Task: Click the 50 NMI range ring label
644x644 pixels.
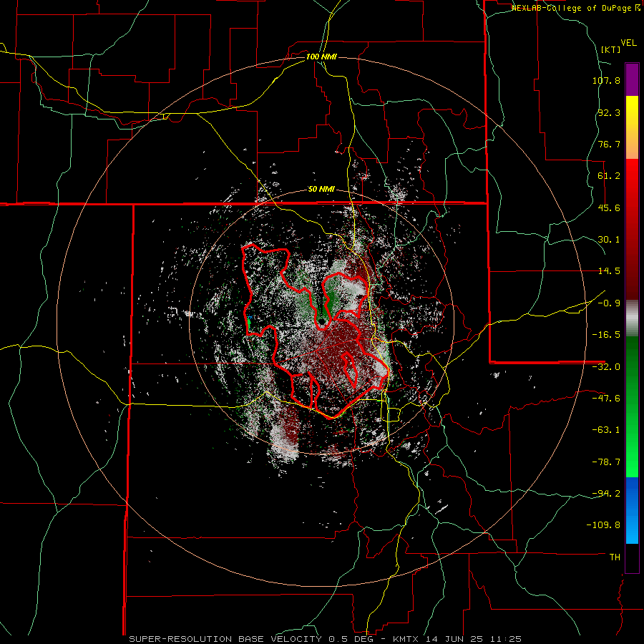Action: click(321, 190)
